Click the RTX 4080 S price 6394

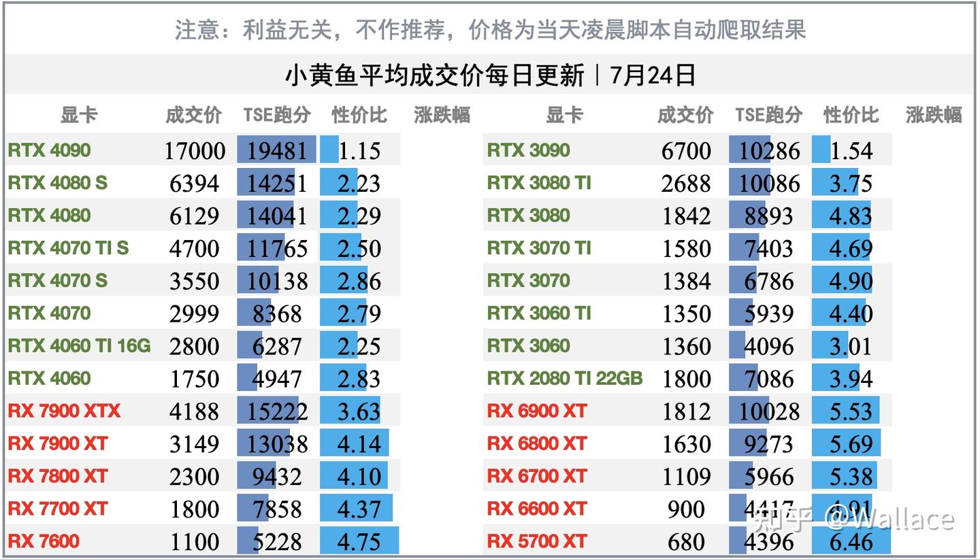tap(195, 184)
